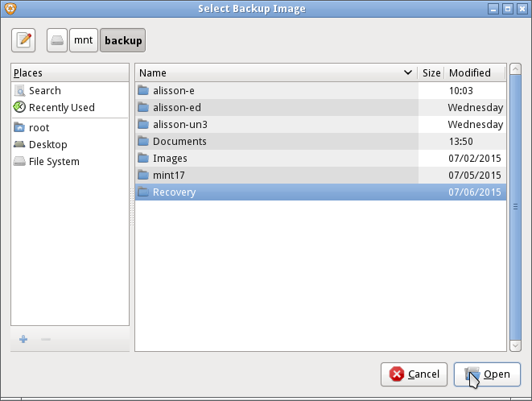Select the Images folder icon
The image size is (532, 401).
click(143, 159)
